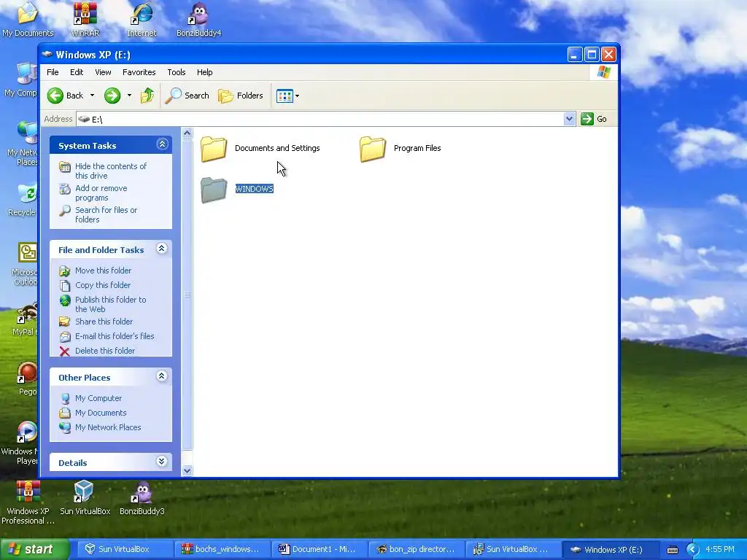Click the Move this folder icon
Image resolution: width=747 pixels, height=560 pixels.
coord(65,271)
